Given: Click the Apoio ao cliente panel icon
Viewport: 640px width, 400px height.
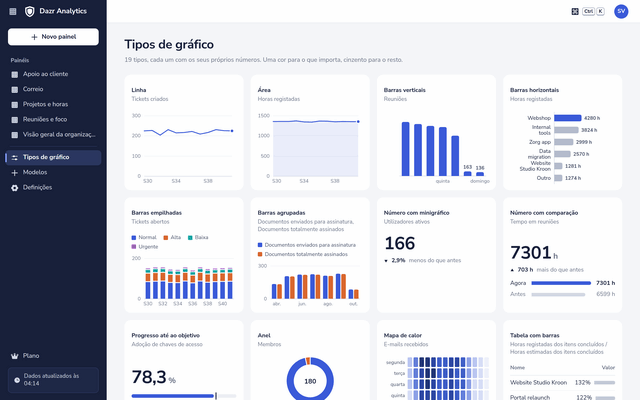Looking at the screenshot, I should 15,74.
